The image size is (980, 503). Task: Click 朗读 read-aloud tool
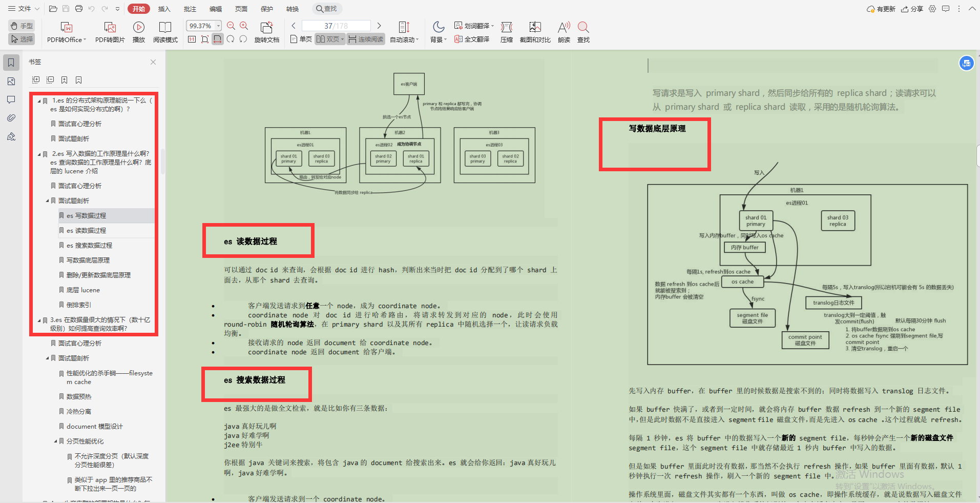(x=564, y=32)
